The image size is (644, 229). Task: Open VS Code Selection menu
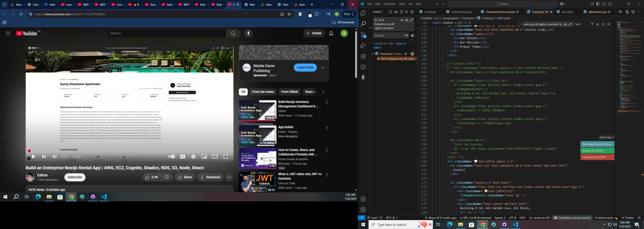(x=390, y=4)
